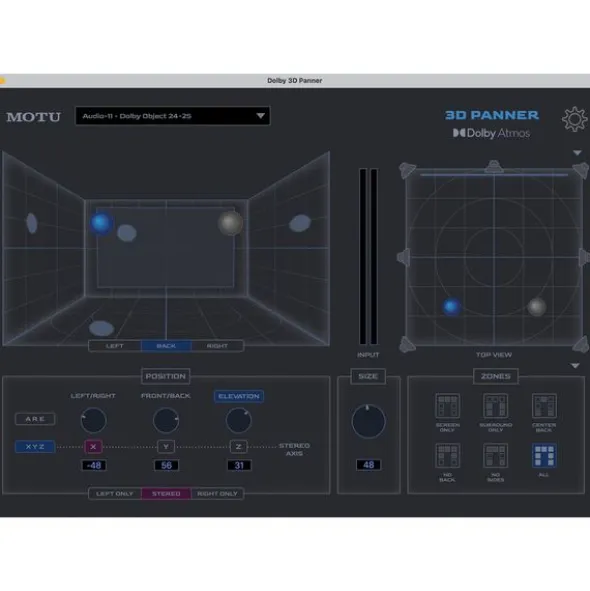Click the left side speaker icon in Top View
The image size is (590, 591).
pos(403,257)
